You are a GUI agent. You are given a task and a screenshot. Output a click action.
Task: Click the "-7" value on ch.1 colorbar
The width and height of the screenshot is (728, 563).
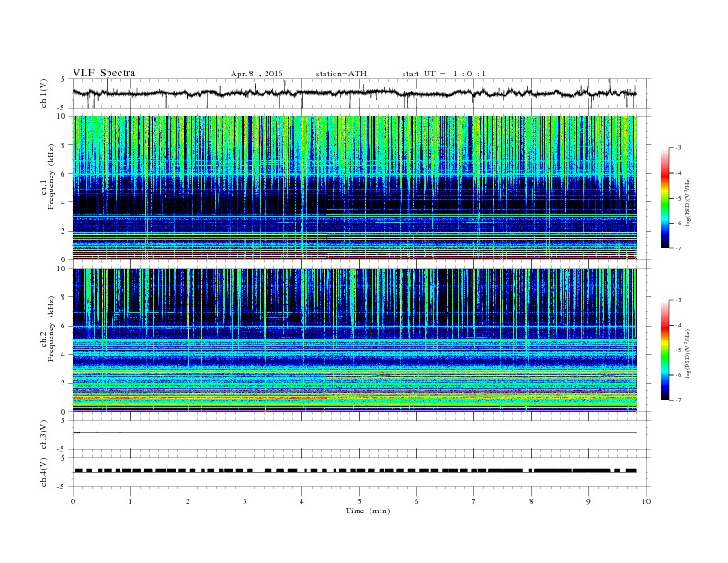(678, 248)
